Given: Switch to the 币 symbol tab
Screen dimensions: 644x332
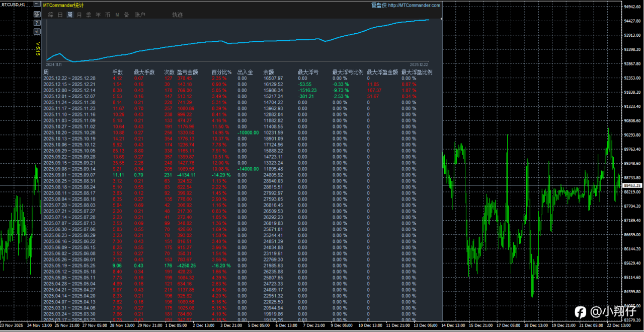Looking at the screenshot, I should click(x=108, y=15).
